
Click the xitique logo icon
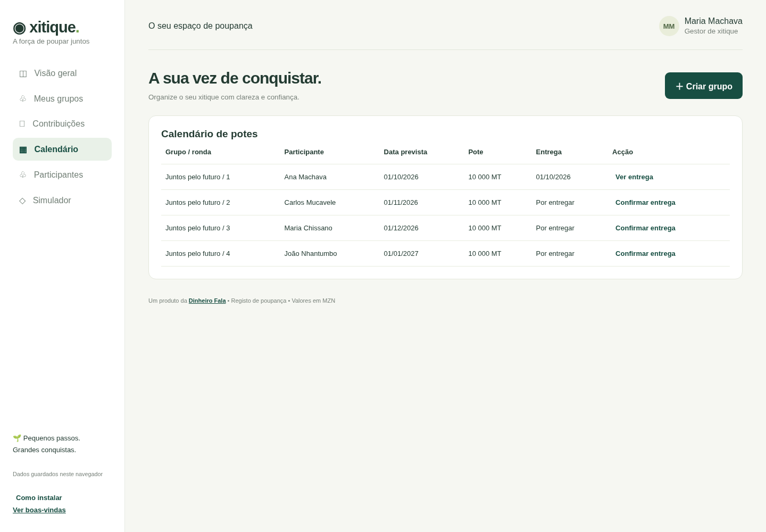19,28
